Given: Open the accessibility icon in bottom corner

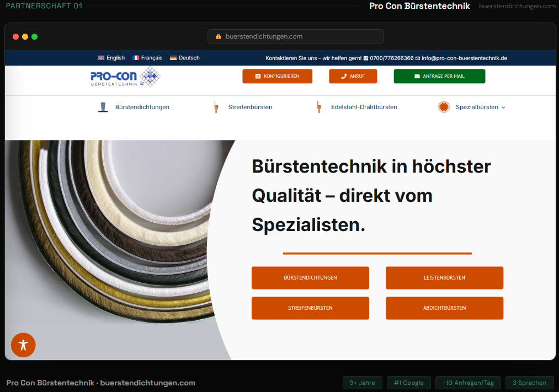Looking at the screenshot, I should click(23, 345).
